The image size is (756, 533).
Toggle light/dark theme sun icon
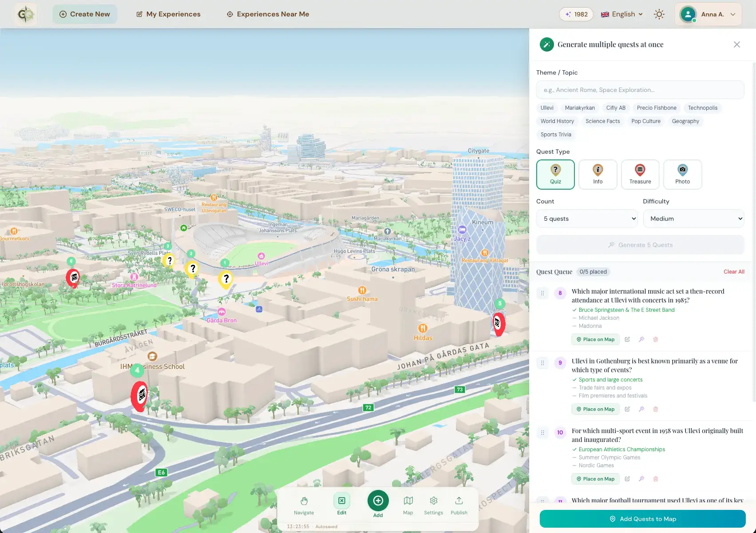659,14
